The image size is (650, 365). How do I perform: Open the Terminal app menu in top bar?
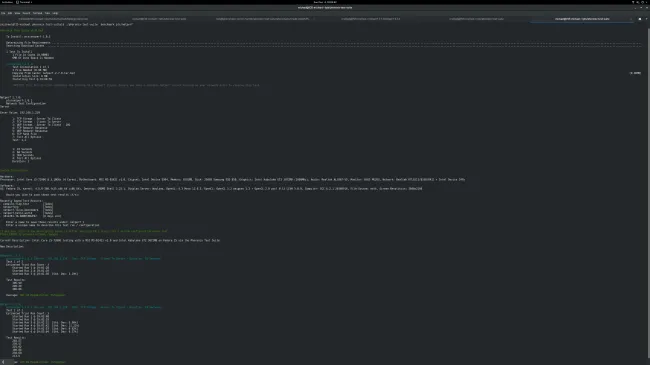pyautogui.click(x=24, y=2)
